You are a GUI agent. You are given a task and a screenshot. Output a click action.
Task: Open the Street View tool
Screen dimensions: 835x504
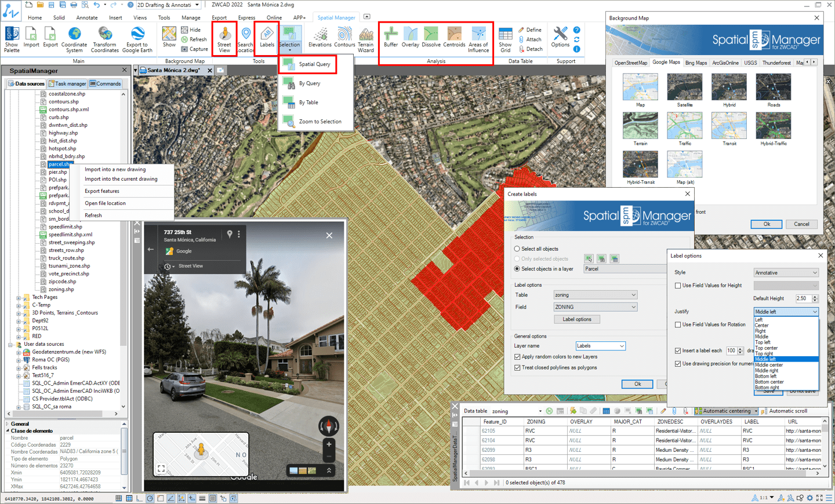[x=224, y=39]
